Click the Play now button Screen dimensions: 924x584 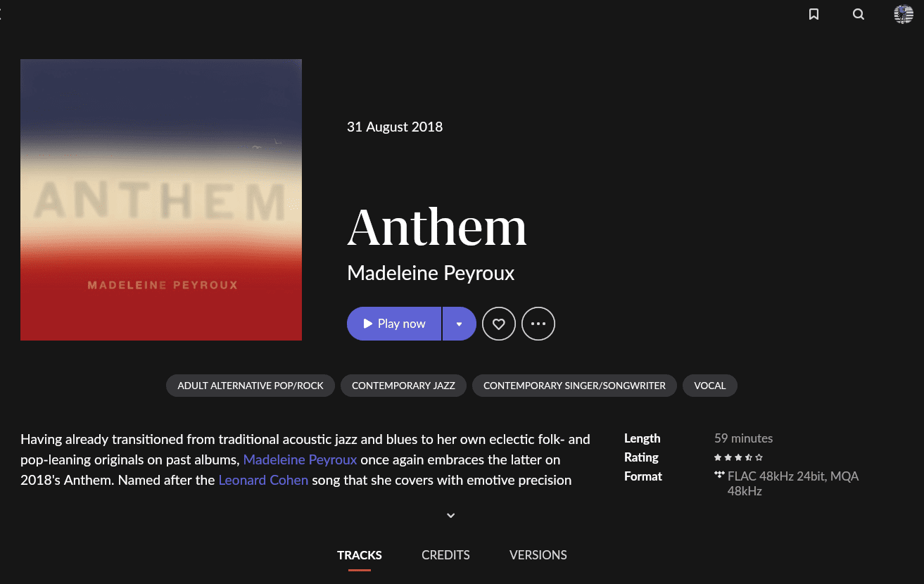pos(394,324)
